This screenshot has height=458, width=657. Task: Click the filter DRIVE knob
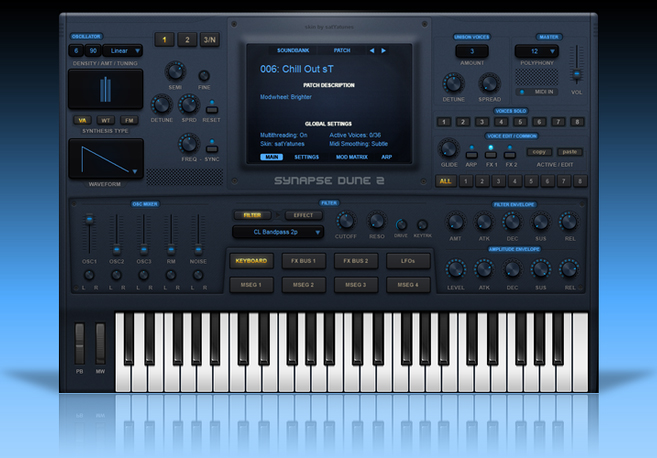click(x=401, y=225)
